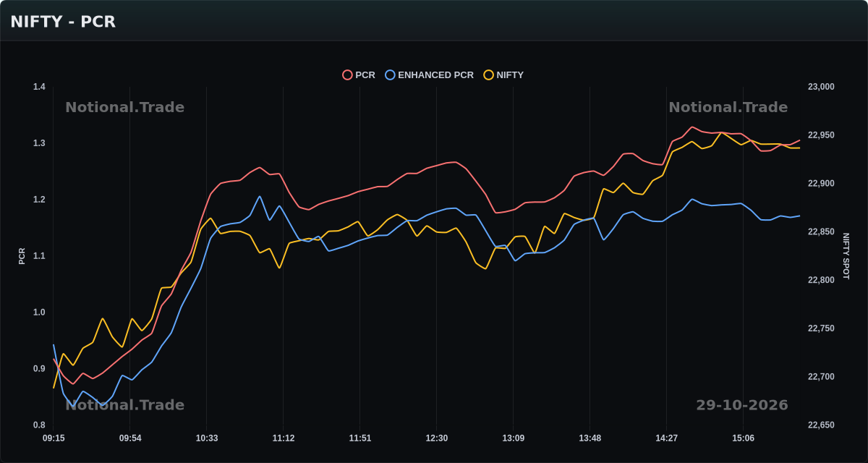Image resolution: width=868 pixels, height=463 pixels.
Task: Click the 22,850 tick on the NIFTY axis
Action: pos(821,232)
